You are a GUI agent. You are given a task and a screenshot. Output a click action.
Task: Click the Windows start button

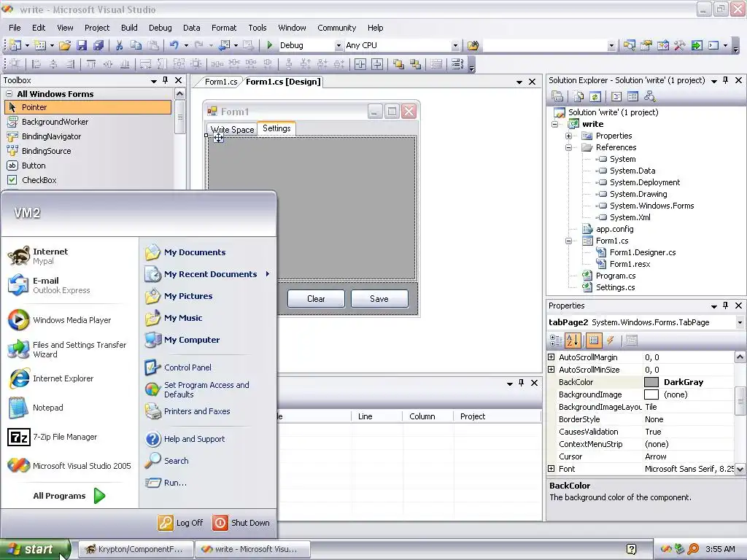click(x=35, y=549)
